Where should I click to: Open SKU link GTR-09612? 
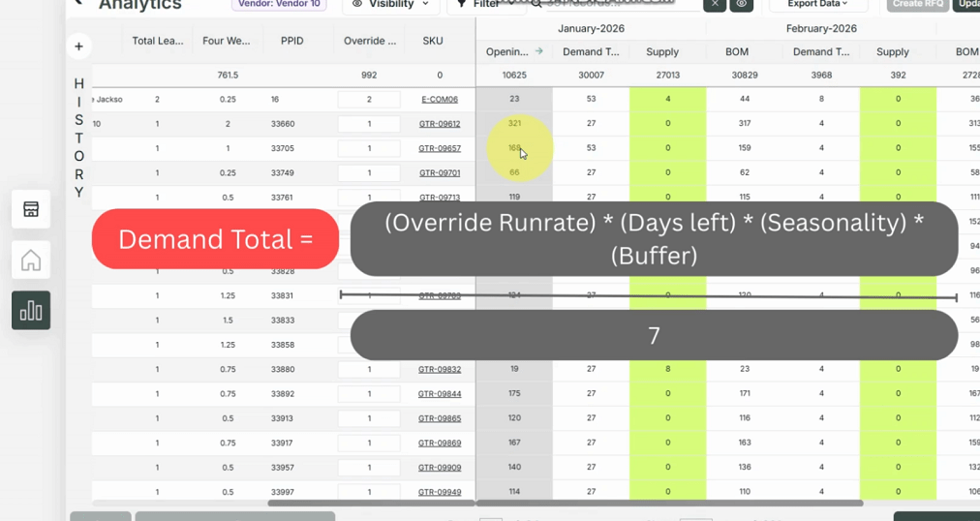[x=440, y=124]
